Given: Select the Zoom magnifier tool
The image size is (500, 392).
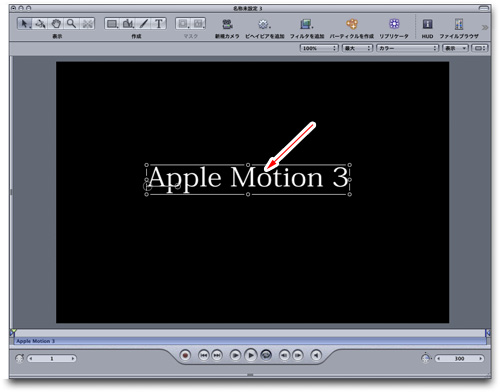Looking at the screenshot, I should (71, 24).
